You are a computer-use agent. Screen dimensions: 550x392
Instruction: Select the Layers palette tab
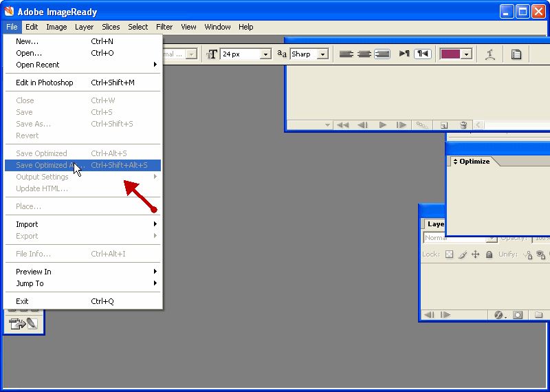[434, 224]
